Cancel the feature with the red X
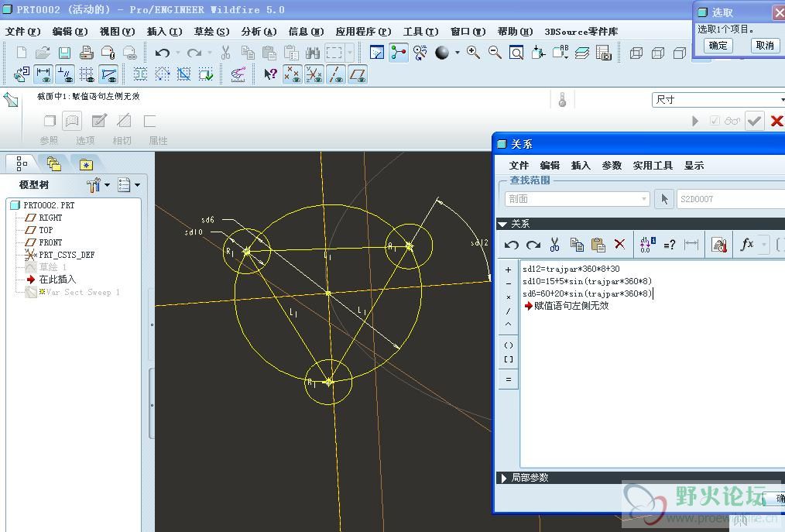Image resolution: width=785 pixels, height=532 pixels. point(776,121)
